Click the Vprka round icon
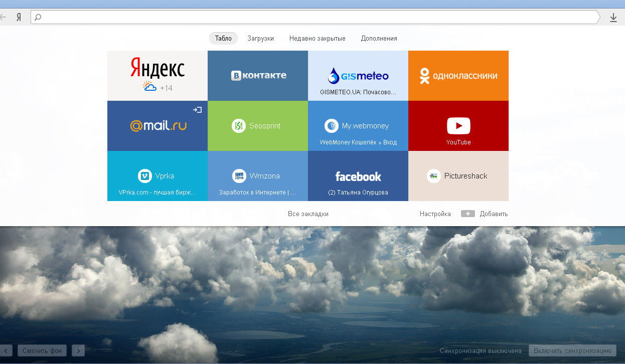The width and height of the screenshot is (625, 364). (x=145, y=176)
